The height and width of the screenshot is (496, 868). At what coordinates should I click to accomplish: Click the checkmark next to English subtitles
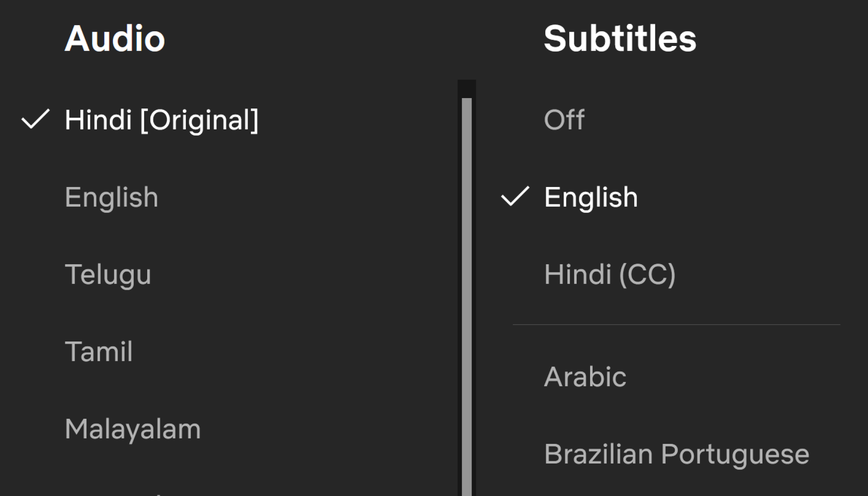515,196
